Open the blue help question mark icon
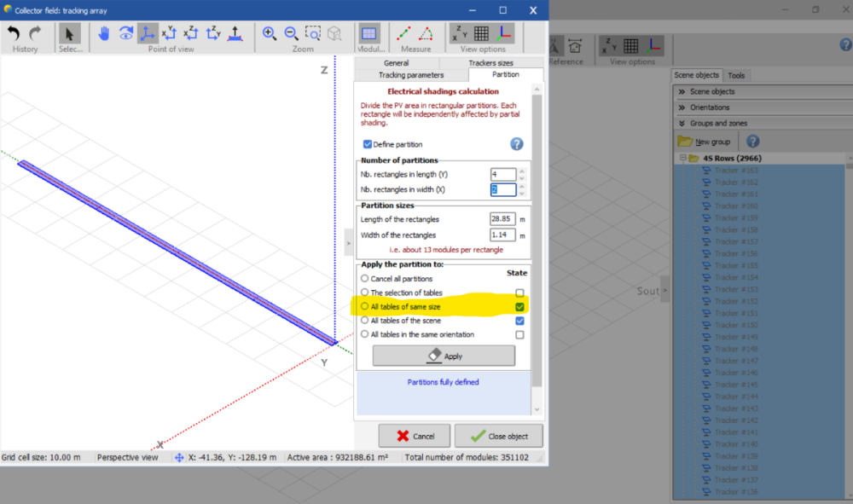The height and width of the screenshot is (504, 853). click(516, 144)
